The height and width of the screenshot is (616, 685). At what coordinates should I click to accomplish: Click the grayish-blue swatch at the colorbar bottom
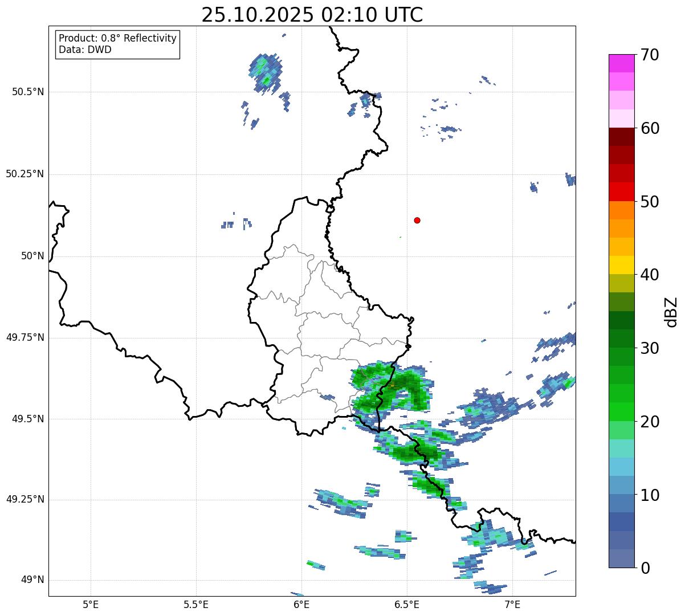click(621, 558)
